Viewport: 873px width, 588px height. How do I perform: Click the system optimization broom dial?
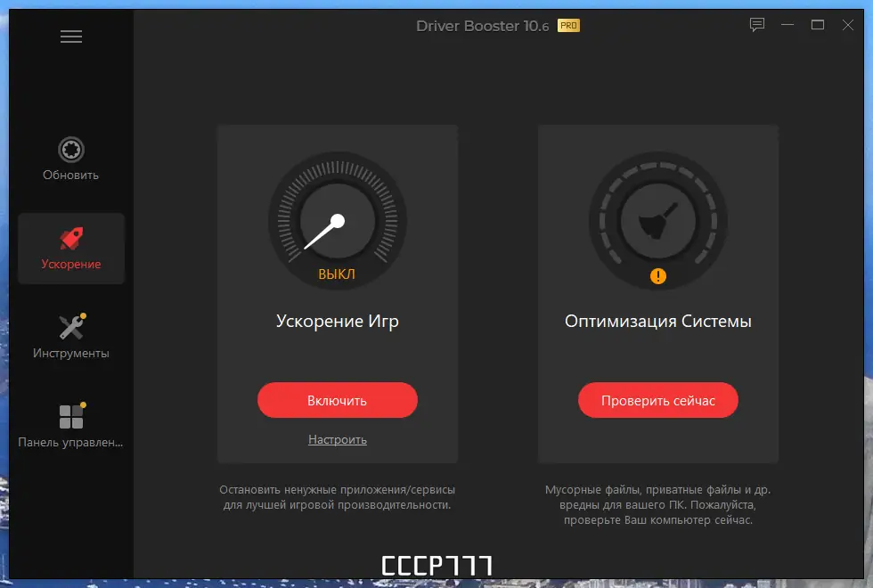coord(658,221)
